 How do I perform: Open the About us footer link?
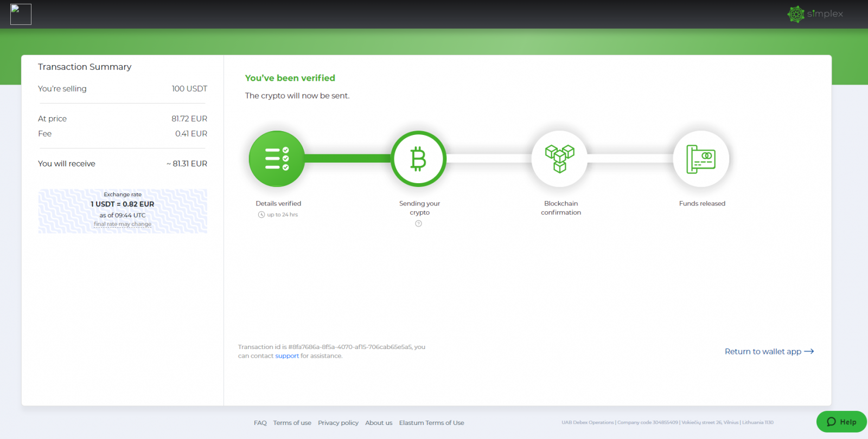pyautogui.click(x=379, y=423)
